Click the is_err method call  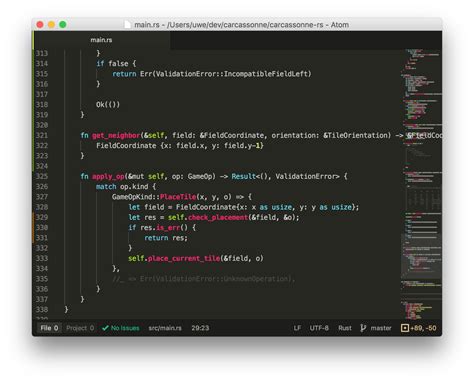click(x=168, y=228)
